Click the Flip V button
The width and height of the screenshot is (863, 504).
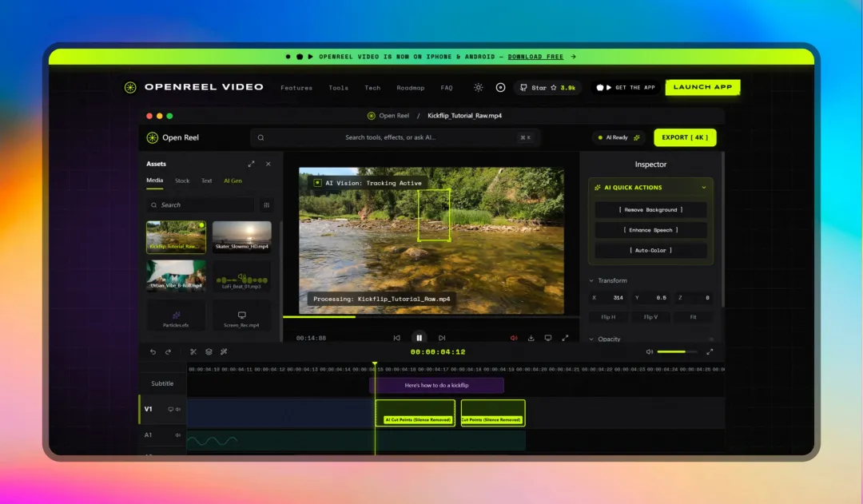point(650,317)
